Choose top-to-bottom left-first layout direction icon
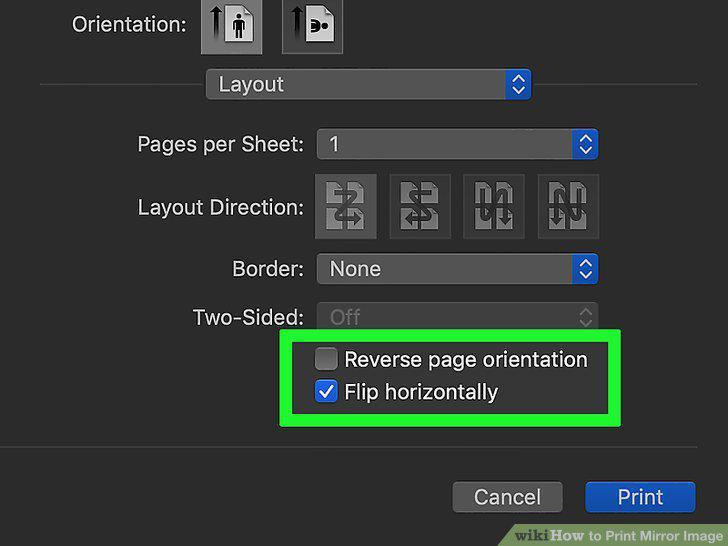The width and height of the screenshot is (728, 546). point(494,206)
